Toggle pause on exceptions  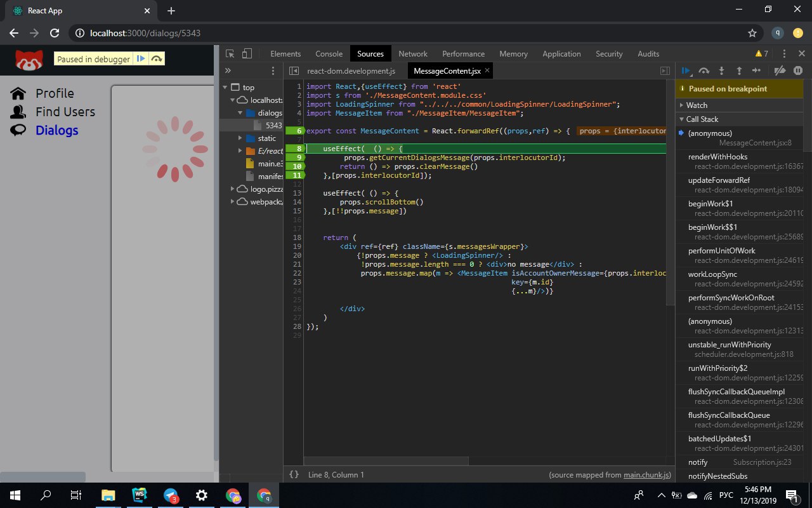click(798, 71)
